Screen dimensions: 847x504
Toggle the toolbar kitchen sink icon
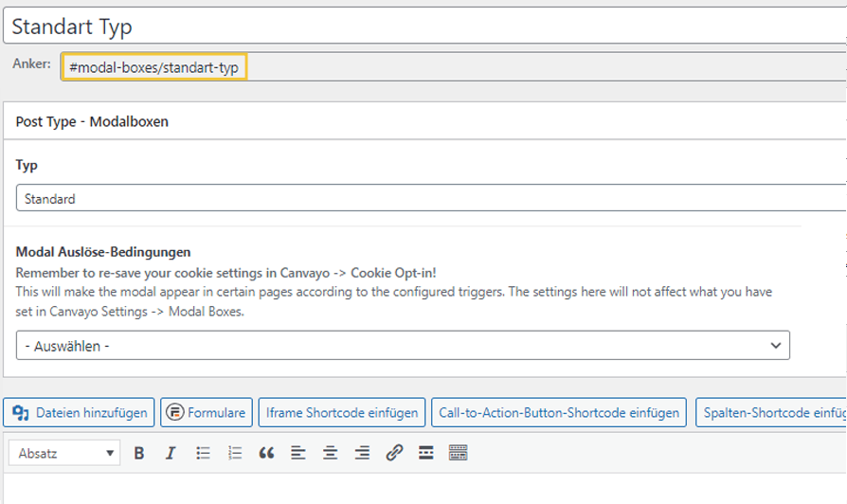(x=458, y=453)
